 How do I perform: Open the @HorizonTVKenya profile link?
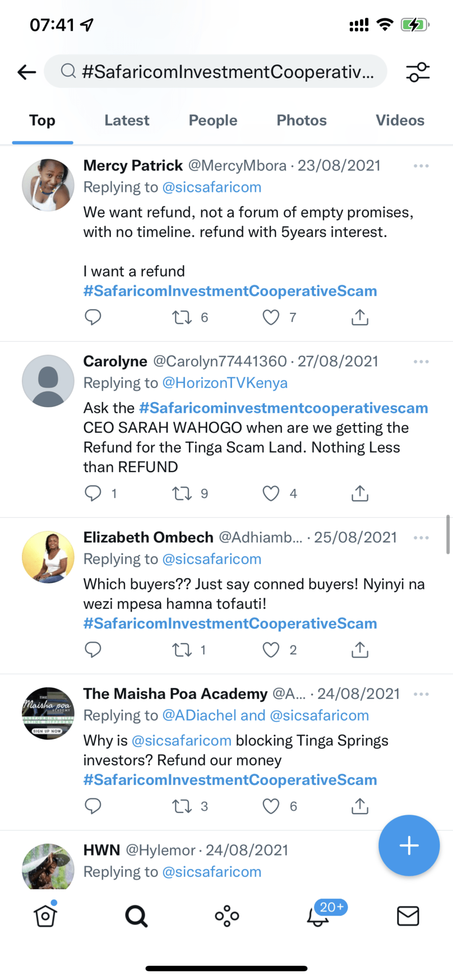click(225, 383)
